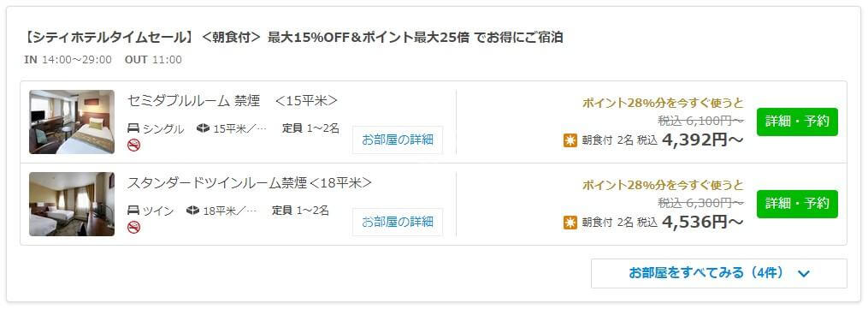
Task: Expand お部屋をすべてみる (4件)
Action: [719, 274]
